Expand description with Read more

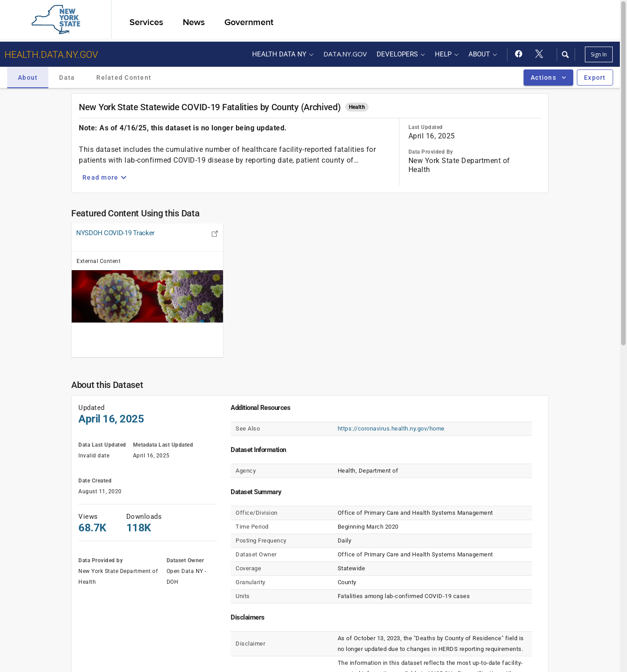[104, 177]
